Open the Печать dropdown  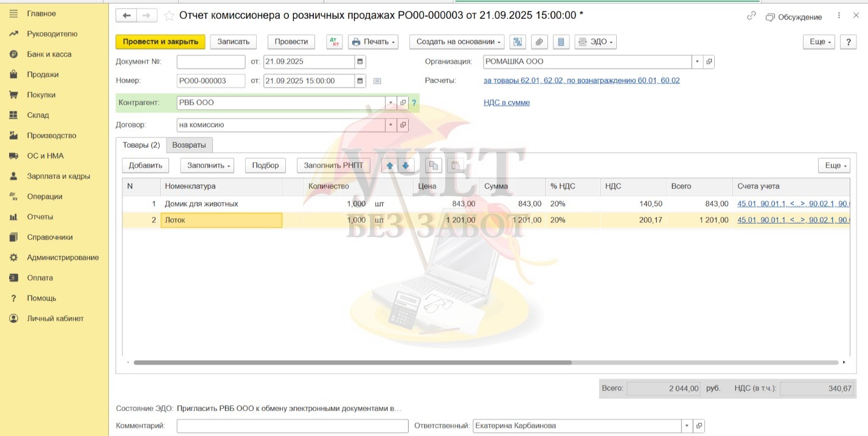[x=373, y=42]
